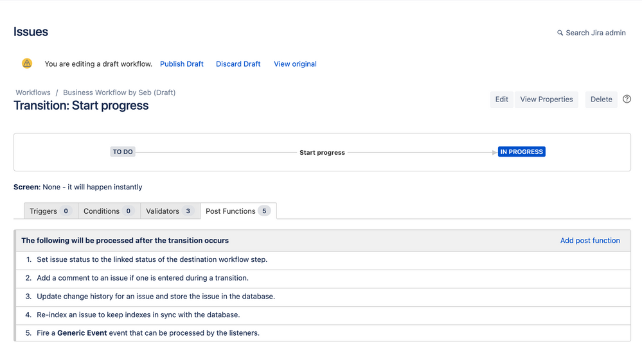The image size is (642, 364).
Task: Click the yellow draft warning icon
Action: 26,64
